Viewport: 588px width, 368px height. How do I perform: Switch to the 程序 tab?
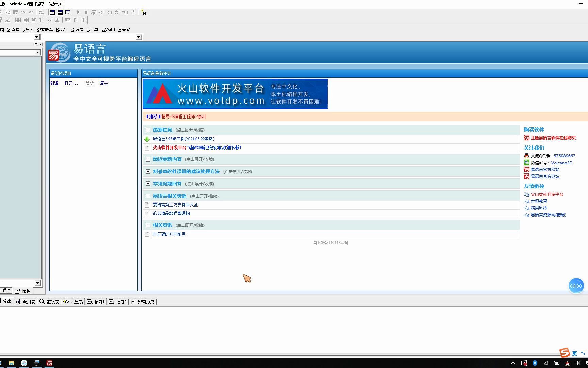[6, 291]
